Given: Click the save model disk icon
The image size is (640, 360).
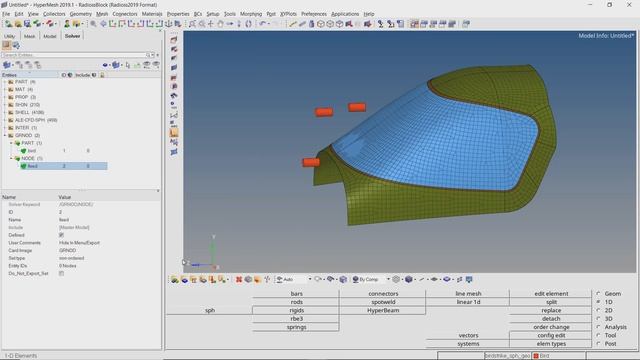Looking at the screenshot, I should pyautogui.click(x=27, y=24).
